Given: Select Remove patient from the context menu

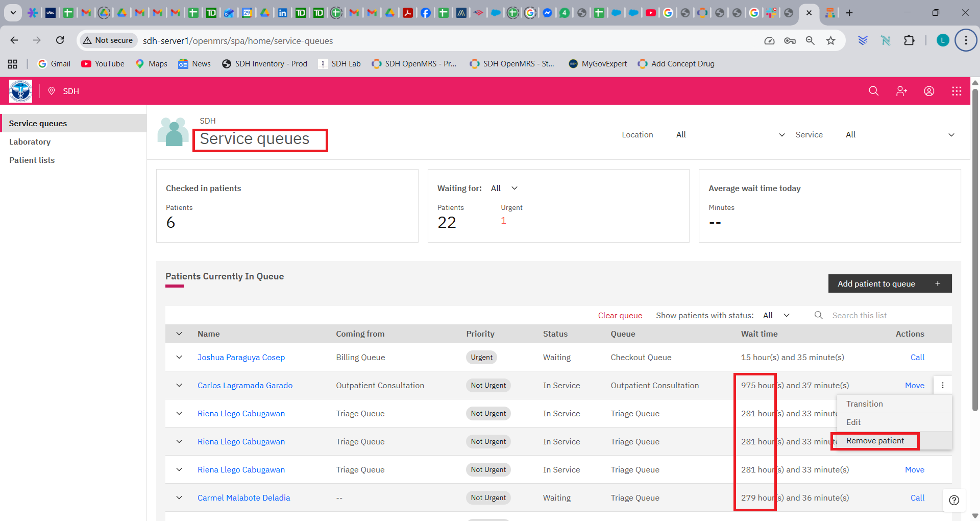Looking at the screenshot, I should coord(875,441).
